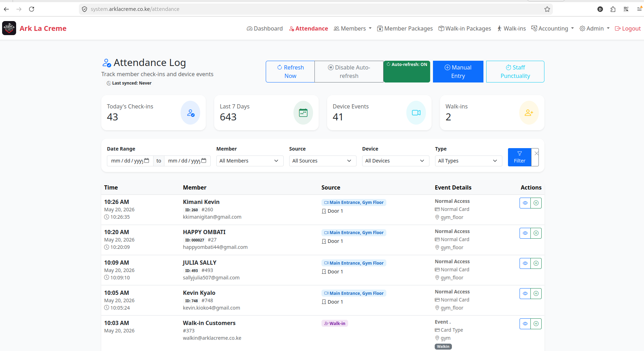The image size is (644, 351).
Task: Click the QR code extension icon
Action: [626, 9]
